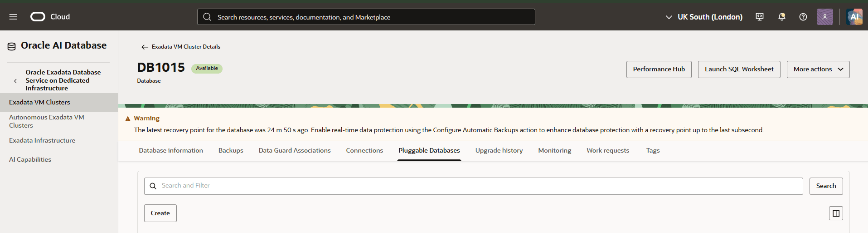Image resolution: width=868 pixels, height=233 pixels.
Task: Open the Upgrade history tab
Action: (499, 150)
